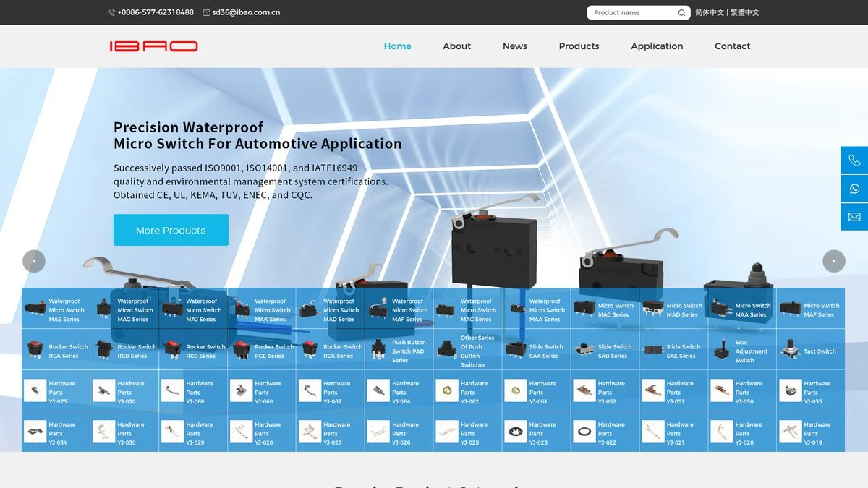Open the Home menu item
Screen dimensions: 868x488
pos(397,46)
